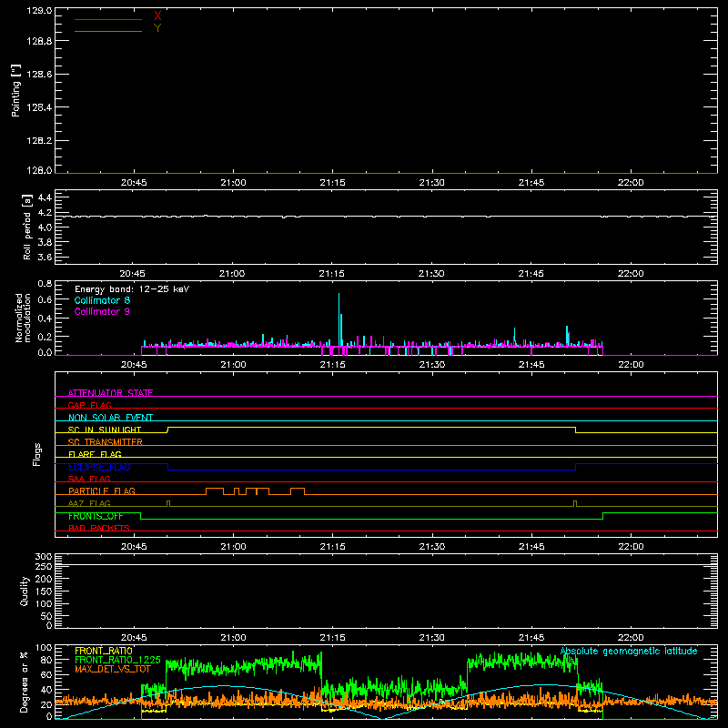Click the 'Normalized modulation' axis title
This screenshot has height=728, width=728.
(23, 318)
